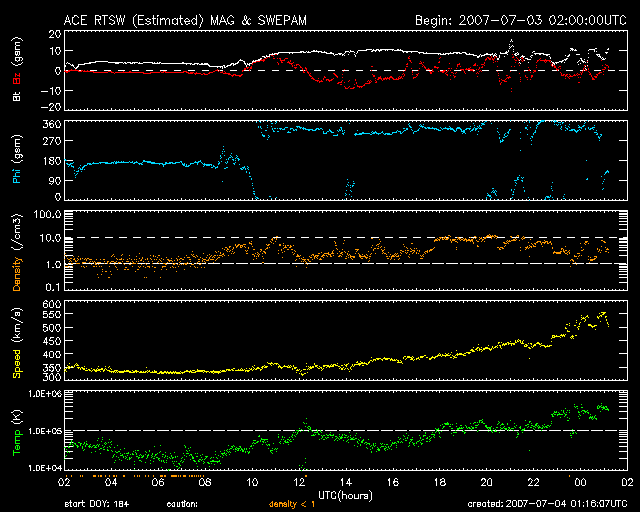Click the '350' tick on the Speed axis

point(52,368)
